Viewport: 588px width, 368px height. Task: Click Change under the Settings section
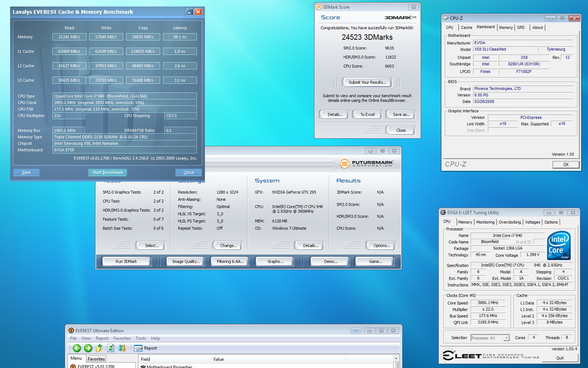click(x=228, y=246)
